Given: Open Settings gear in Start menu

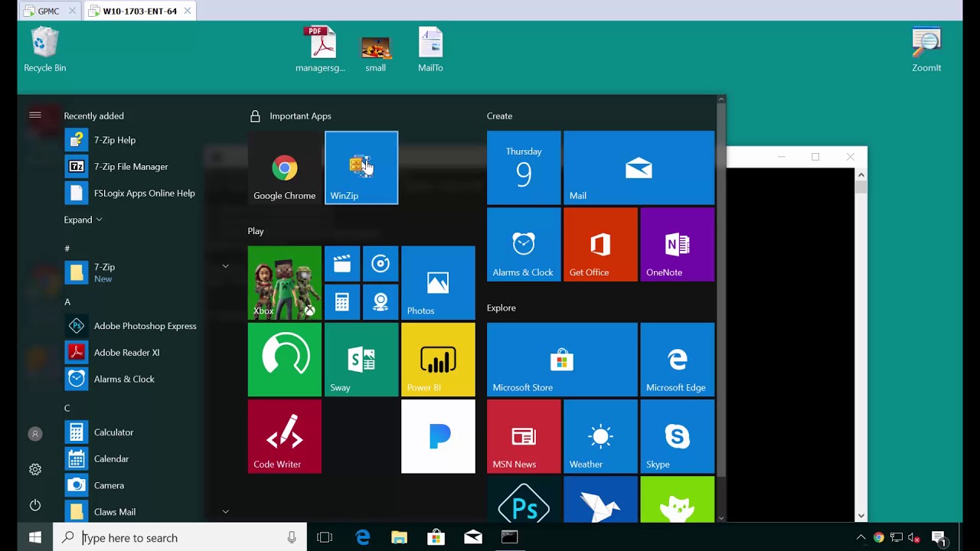Looking at the screenshot, I should click(35, 469).
